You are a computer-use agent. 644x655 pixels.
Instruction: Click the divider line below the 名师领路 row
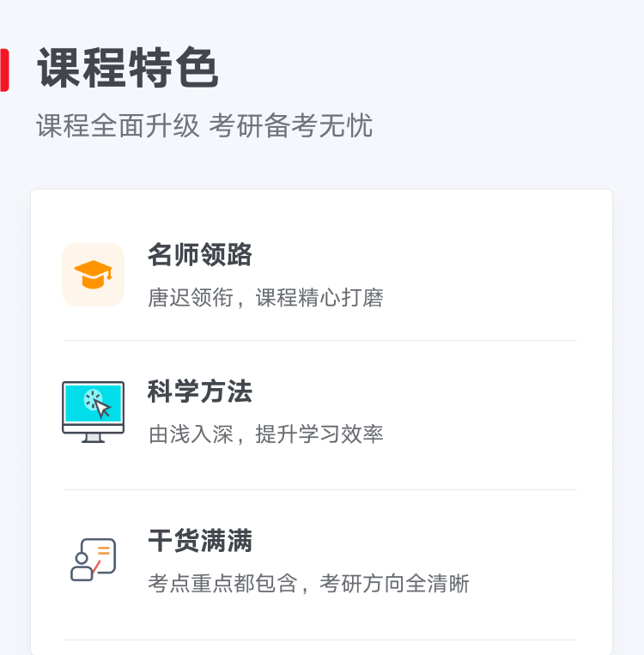click(x=319, y=341)
